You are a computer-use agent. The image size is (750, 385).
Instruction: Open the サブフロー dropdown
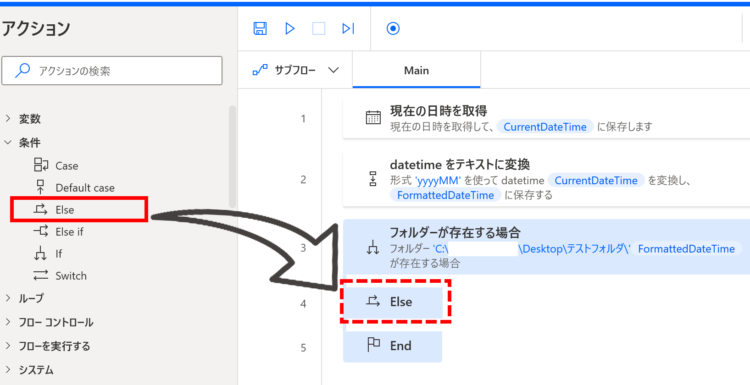[296, 70]
